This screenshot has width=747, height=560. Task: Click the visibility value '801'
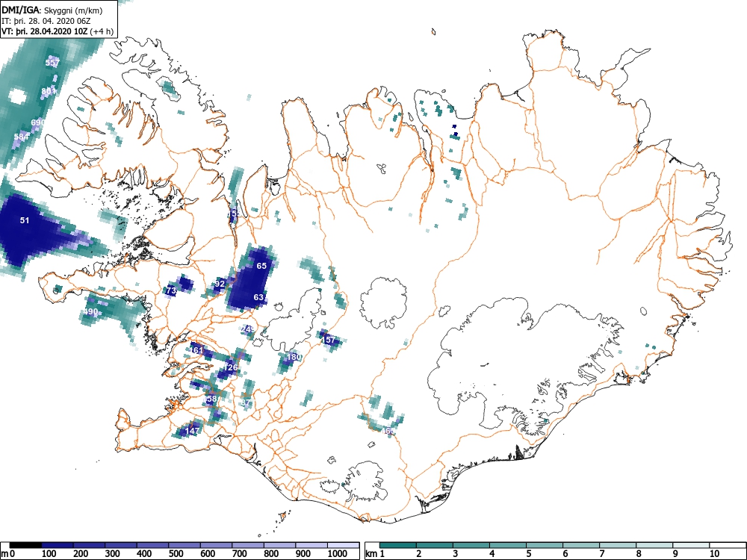coord(49,91)
